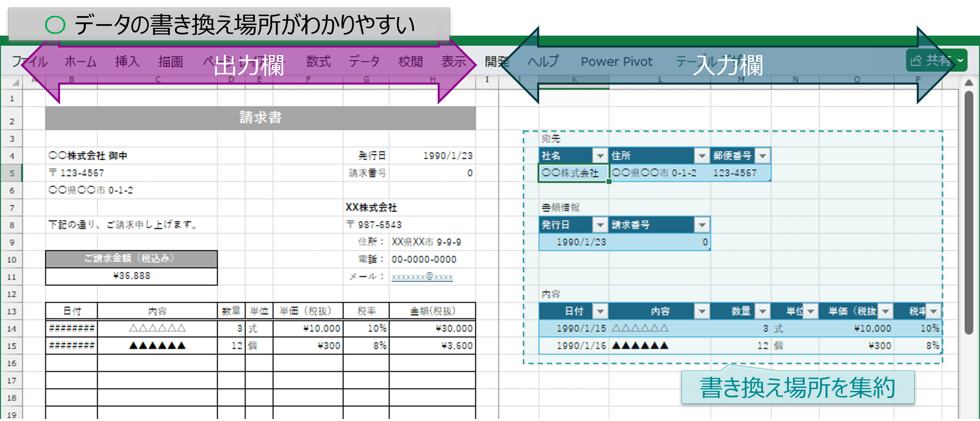Open the 社名 filter dropdown
The height and width of the screenshot is (421, 980).
click(x=600, y=156)
